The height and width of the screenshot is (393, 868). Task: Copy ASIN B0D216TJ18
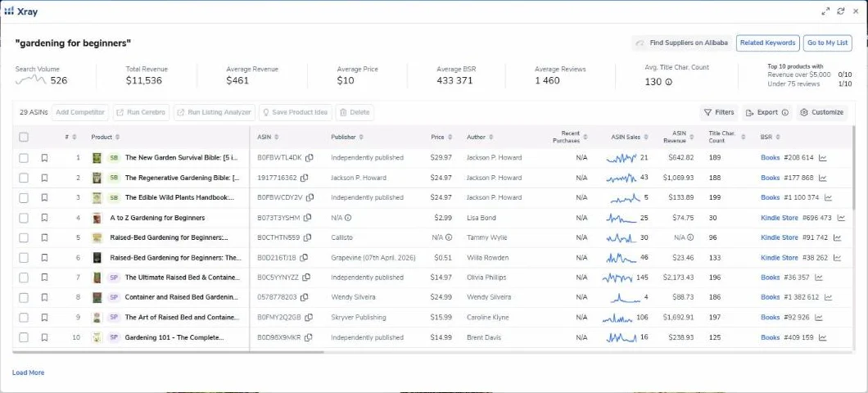pyautogui.click(x=304, y=257)
